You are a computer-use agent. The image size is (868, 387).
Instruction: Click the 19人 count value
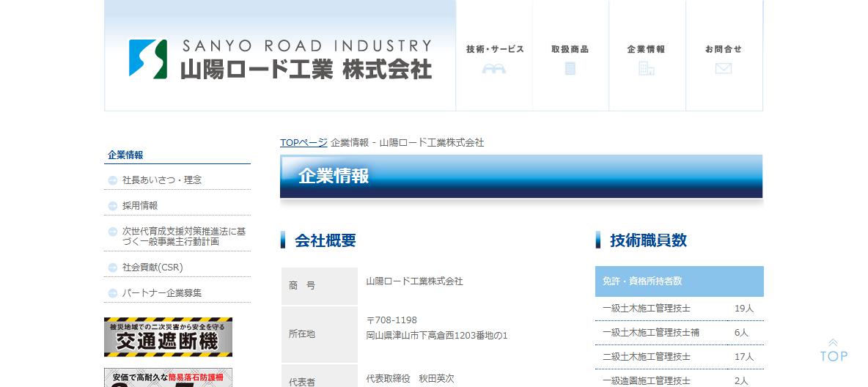pyautogui.click(x=743, y=309)
